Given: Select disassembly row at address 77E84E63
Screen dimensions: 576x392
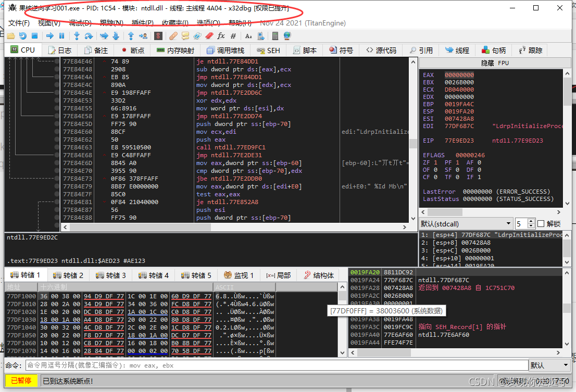Looking at the screenshot, I should [235, 147].
